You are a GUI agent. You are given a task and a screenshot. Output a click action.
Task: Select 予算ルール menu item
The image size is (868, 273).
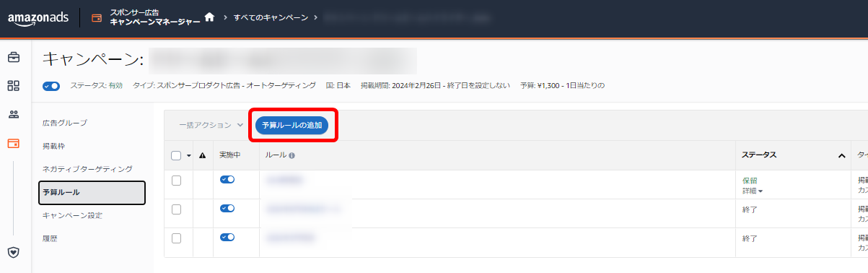point(92,192)
